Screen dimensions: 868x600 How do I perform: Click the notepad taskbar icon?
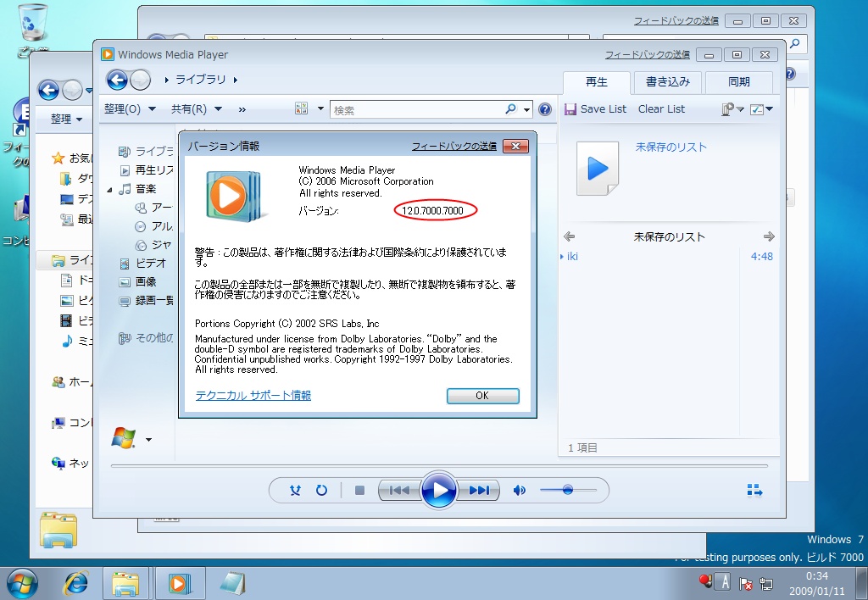point(232,583)
